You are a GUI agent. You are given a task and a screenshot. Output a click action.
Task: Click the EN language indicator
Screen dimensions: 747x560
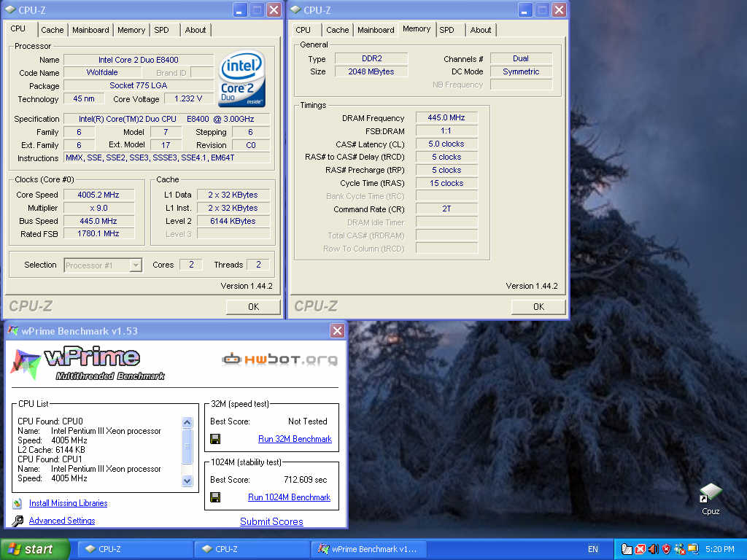592,549
